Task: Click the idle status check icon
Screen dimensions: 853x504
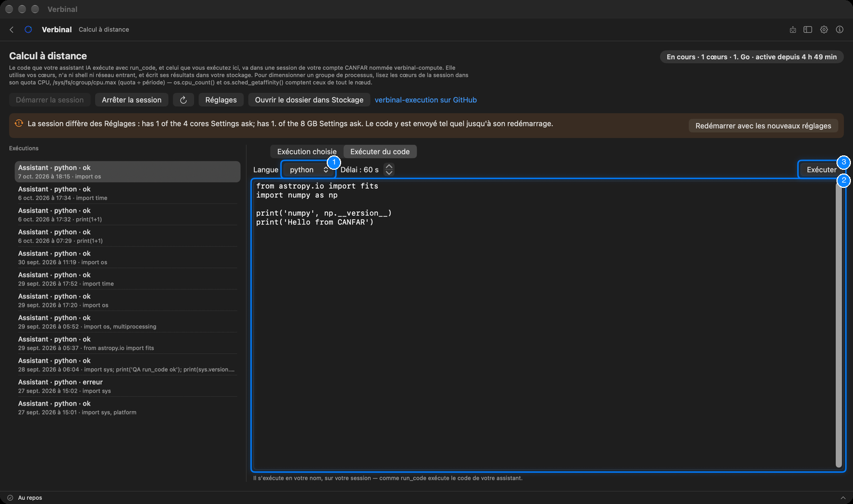Action: click(10, 498)
